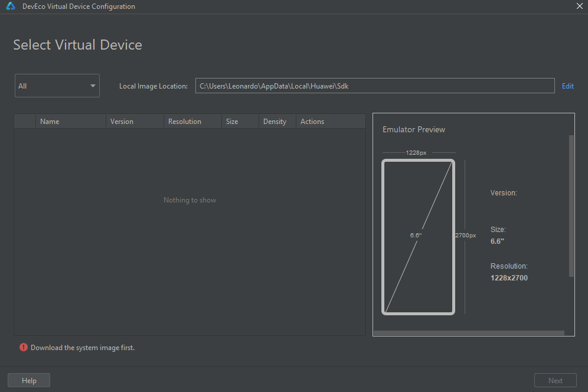Click the Local Image Location path field

375,86
